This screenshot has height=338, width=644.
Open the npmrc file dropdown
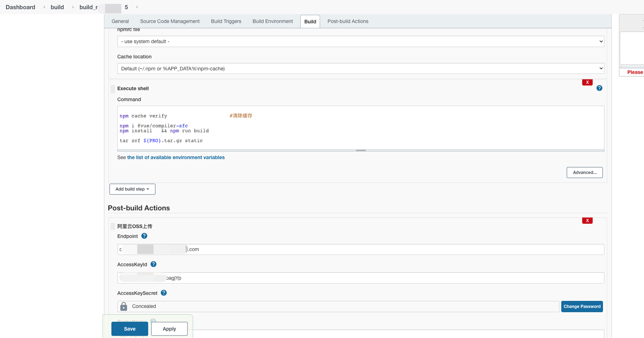(x=360, y=41)
